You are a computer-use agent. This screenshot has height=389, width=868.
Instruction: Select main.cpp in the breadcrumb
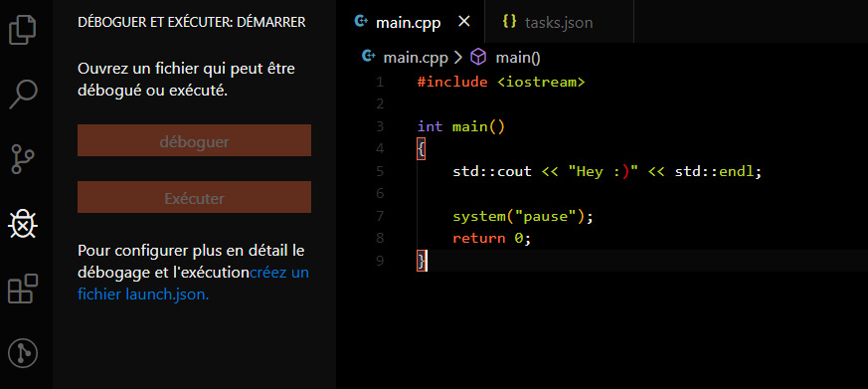pos(416,57)
